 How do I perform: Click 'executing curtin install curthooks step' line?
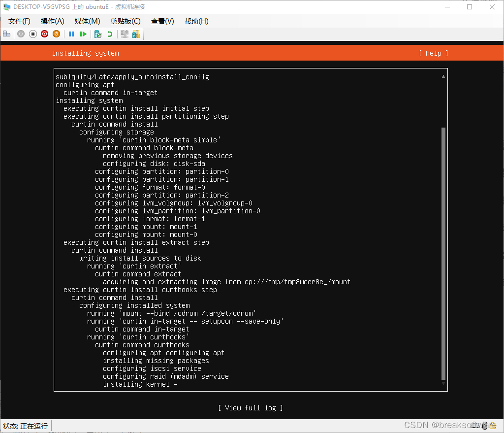pos(140,290)
